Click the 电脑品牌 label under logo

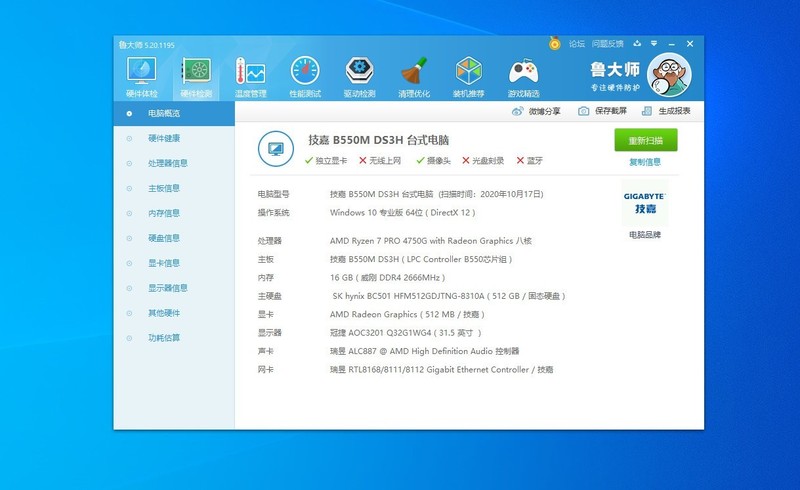pos(645,235)
